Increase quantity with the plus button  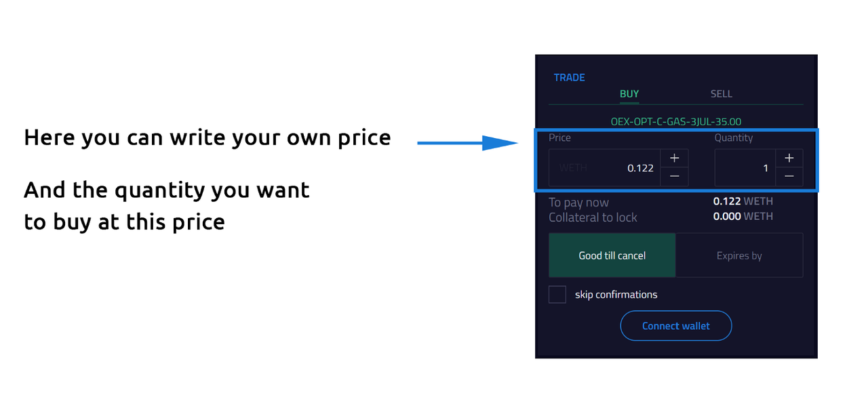point(789,158)
